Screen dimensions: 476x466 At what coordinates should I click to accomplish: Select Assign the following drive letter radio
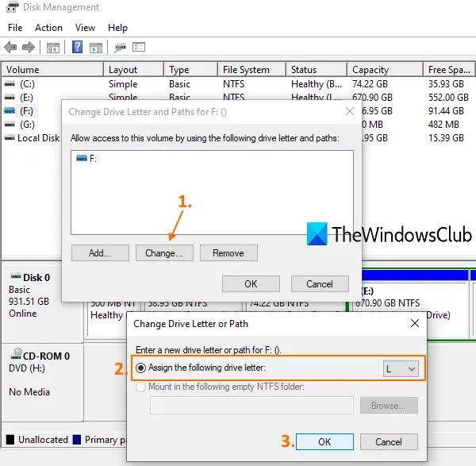point(140,368)
